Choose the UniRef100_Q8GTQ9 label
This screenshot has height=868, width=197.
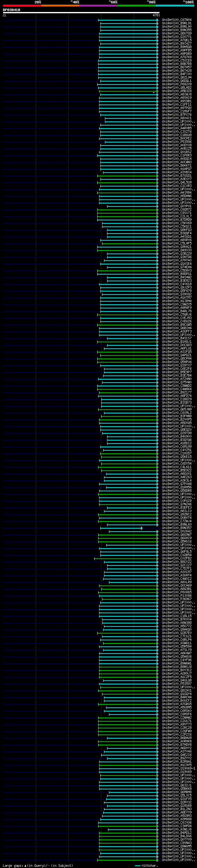click(x=177, y=33)
